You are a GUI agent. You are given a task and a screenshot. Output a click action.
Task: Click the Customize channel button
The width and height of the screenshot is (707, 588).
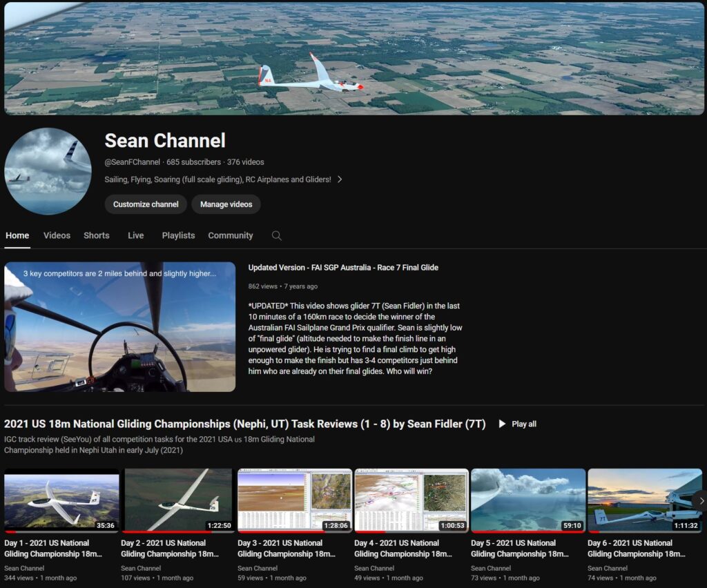click(146, 204)
